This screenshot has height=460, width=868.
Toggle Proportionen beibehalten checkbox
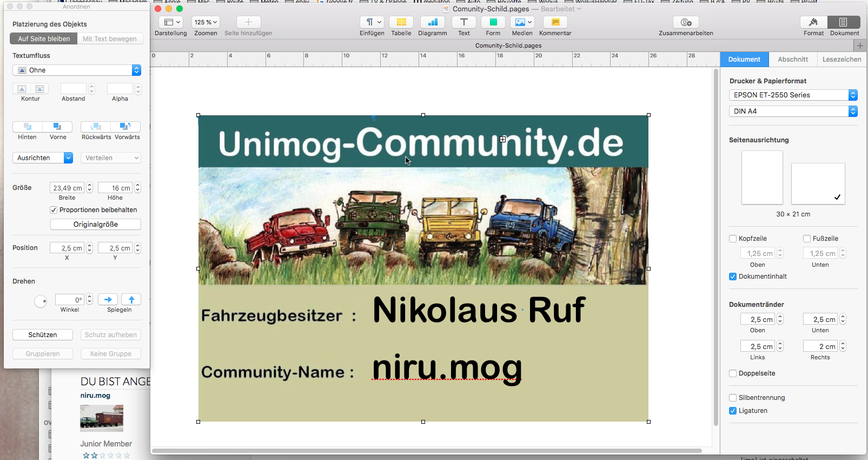[54, 210]
